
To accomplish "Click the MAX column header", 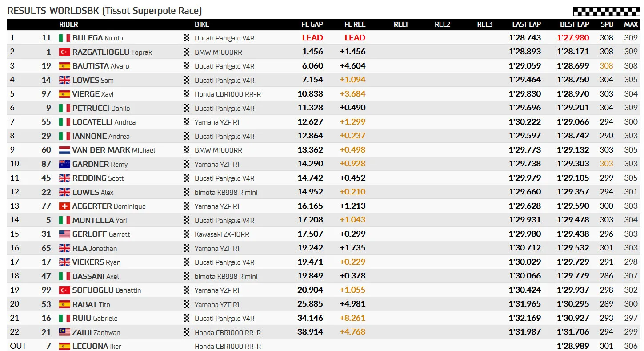I will point(631,24).
